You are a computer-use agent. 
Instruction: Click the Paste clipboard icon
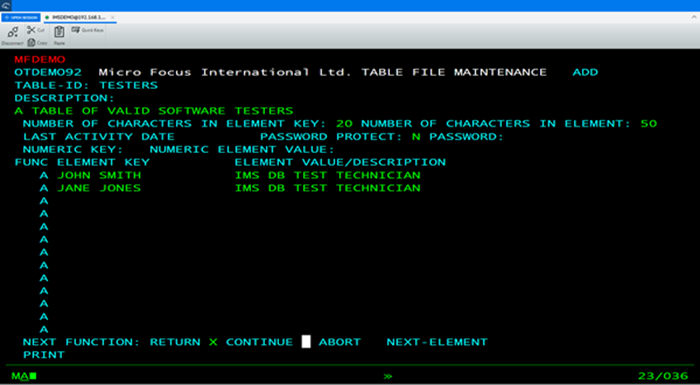59,32
